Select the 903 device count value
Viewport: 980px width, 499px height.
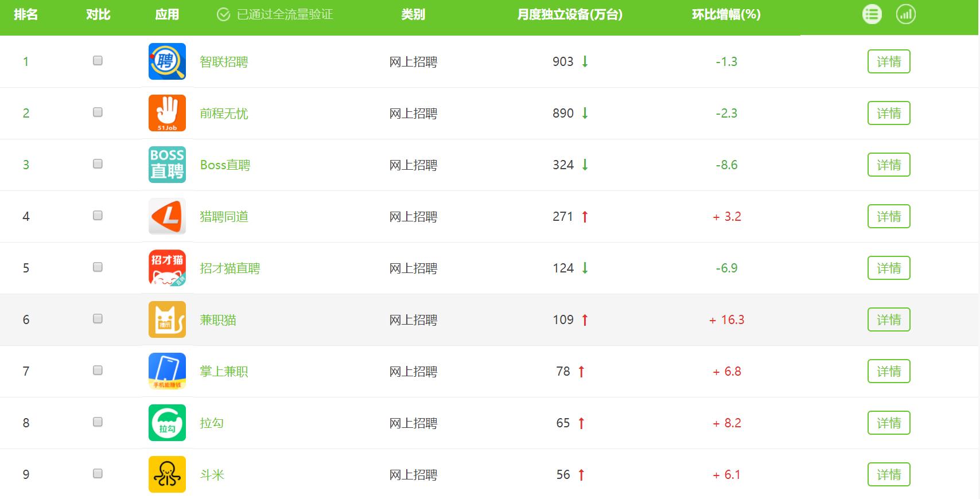pyautogui.click(x=563, y=62)
